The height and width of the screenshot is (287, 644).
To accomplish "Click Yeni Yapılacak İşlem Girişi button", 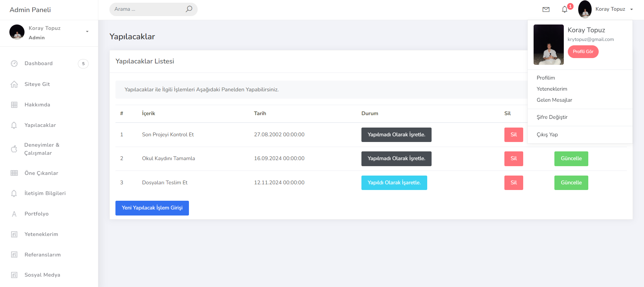I will tap(152, 208).
